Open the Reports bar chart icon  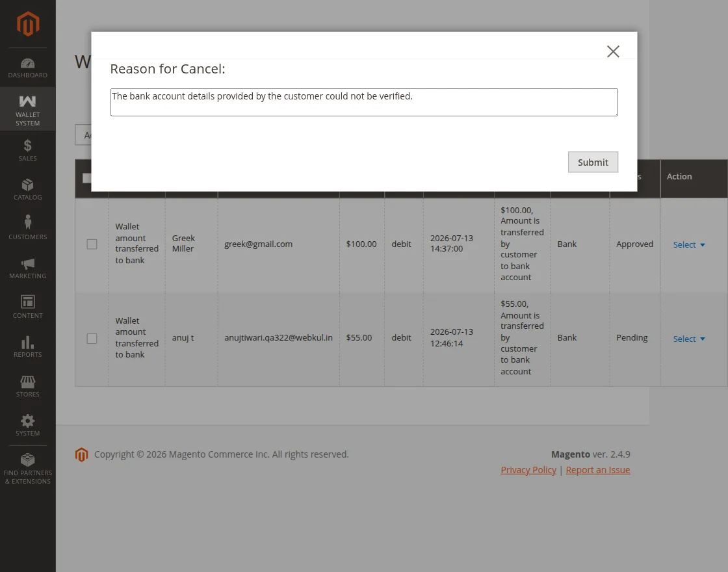(x=27, y=342)
